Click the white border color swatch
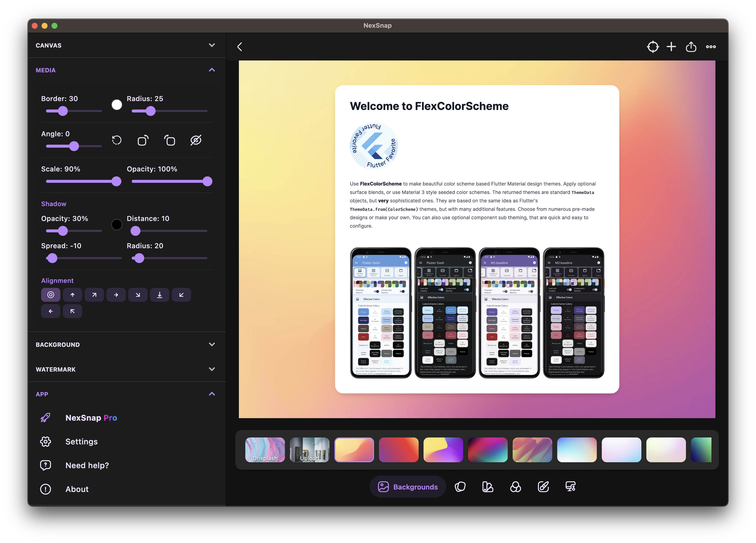Viewport: 756px width, 543px height. (x=117, y=105)
